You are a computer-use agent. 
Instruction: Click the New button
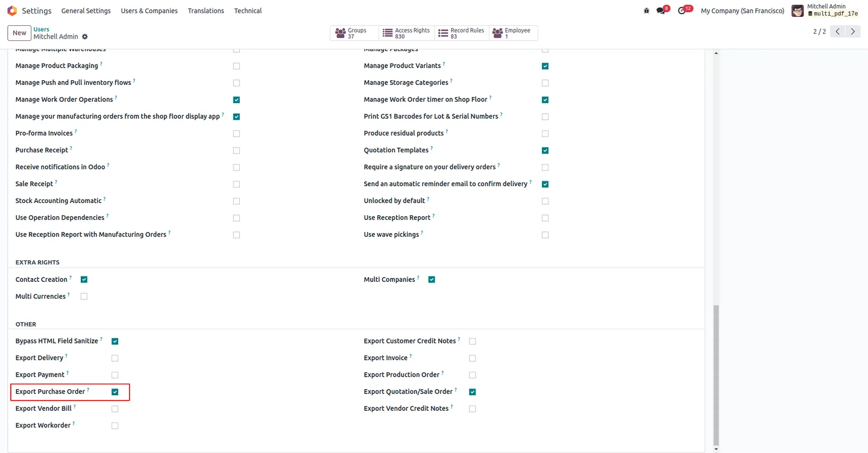click(19, 33)
